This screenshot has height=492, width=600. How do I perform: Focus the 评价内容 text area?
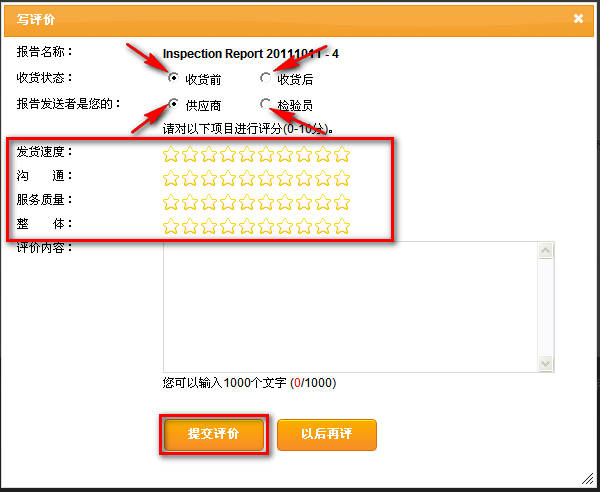(x=350, y=305)
